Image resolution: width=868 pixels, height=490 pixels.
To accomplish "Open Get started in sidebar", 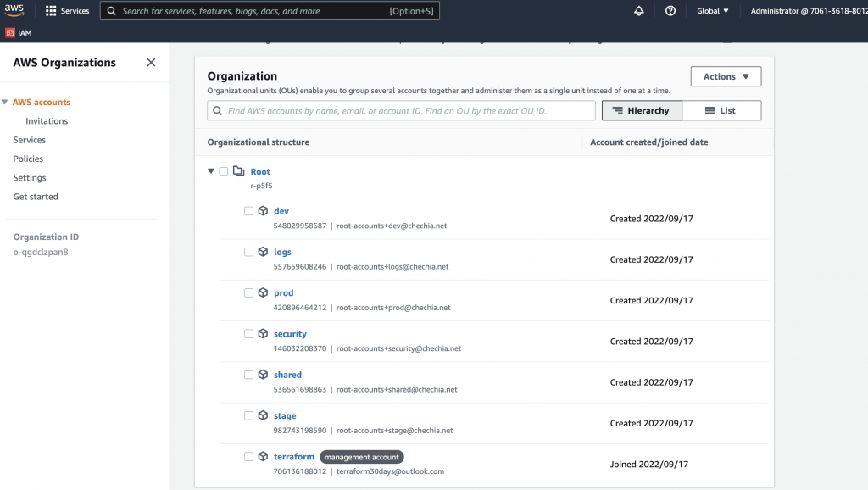I will 36,197.
